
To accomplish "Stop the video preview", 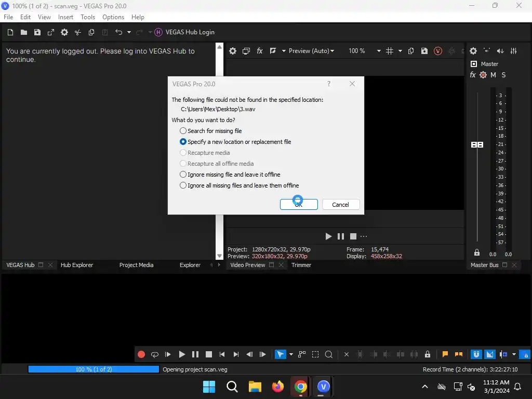I will [x=353, y=236].
